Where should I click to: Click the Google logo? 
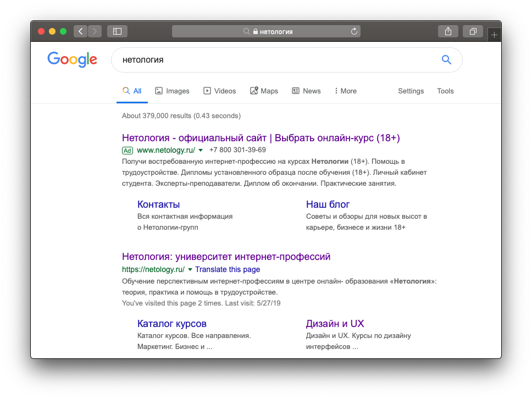pos(72,60)
